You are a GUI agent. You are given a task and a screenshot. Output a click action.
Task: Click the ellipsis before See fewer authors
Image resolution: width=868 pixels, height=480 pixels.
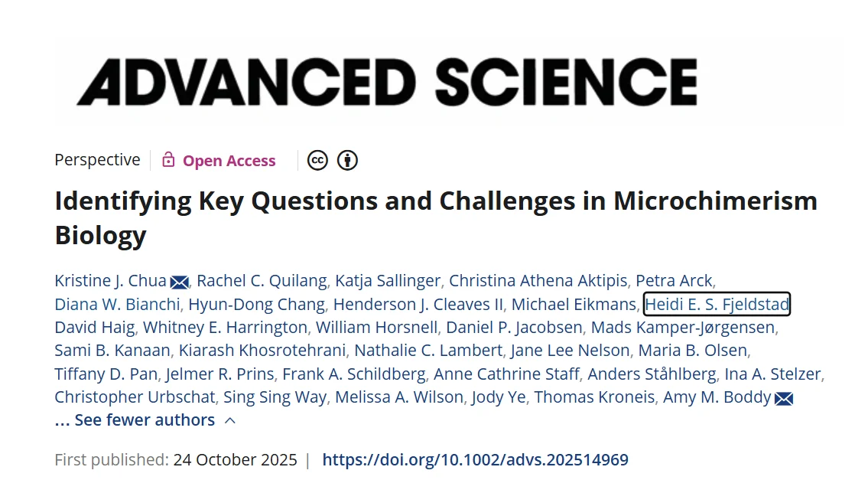(63, 420)
